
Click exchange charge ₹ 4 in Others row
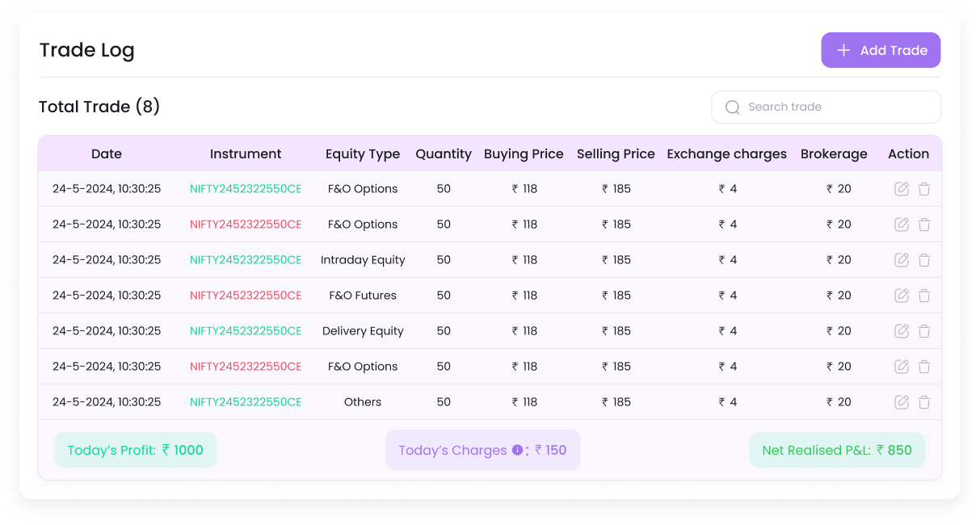click(x=728, y=402)
